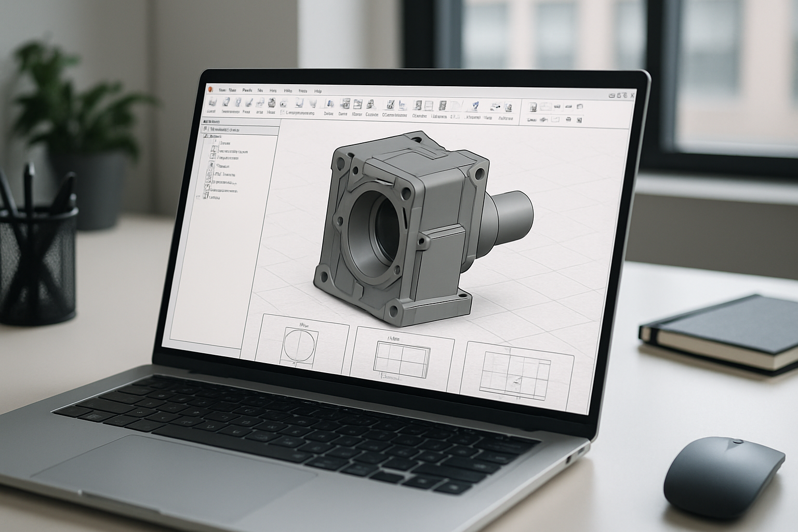
Task: Click the last icon in the right toolbar's bottom row
Action: click(579, 120)
